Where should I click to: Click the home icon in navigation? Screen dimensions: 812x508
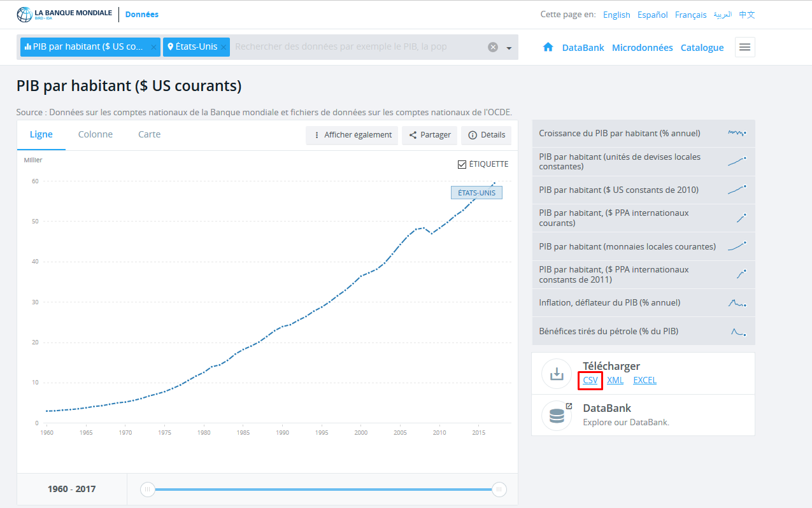point(548,47)
